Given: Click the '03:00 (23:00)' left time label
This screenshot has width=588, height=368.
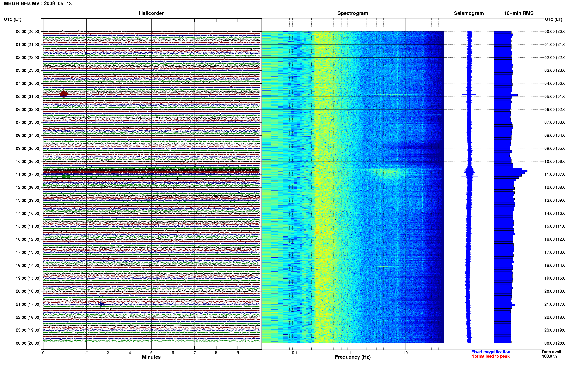Looking at the screenshot, I should coord(28,70).
